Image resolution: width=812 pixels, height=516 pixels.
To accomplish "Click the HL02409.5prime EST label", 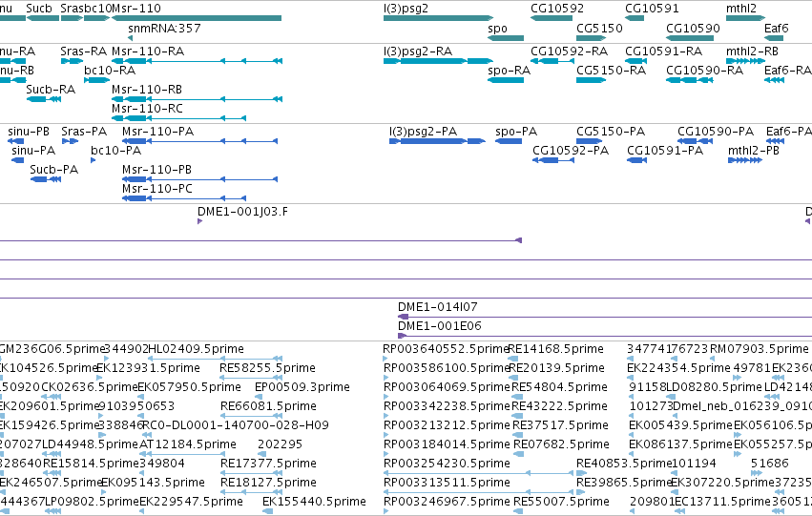I will click(196, 349).
